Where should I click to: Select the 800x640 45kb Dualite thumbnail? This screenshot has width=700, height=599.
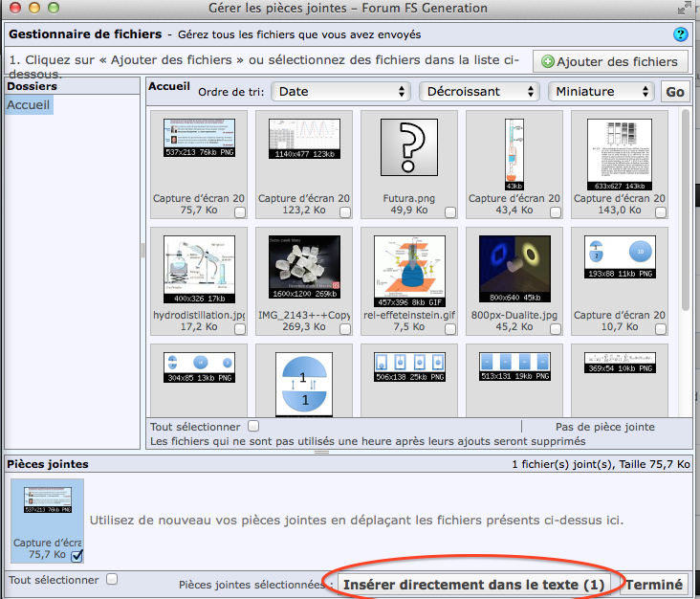(514, 269)
